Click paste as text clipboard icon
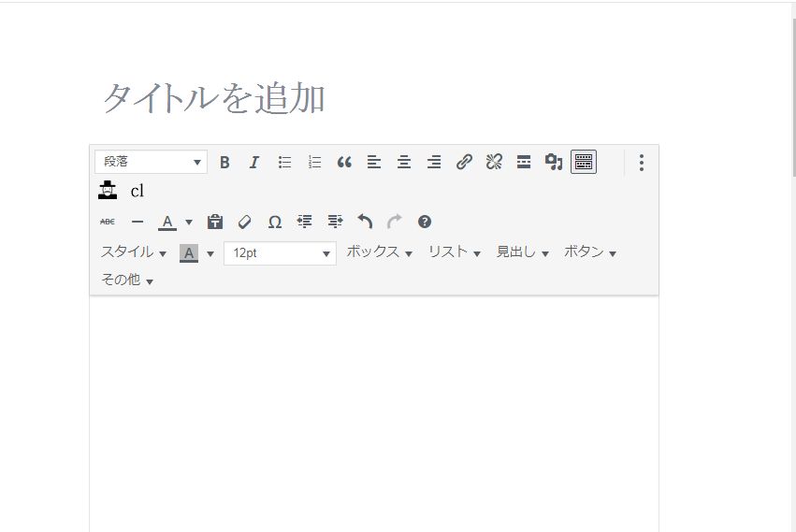This screenshot has width=796, height=532. click(x=215, y=222)
